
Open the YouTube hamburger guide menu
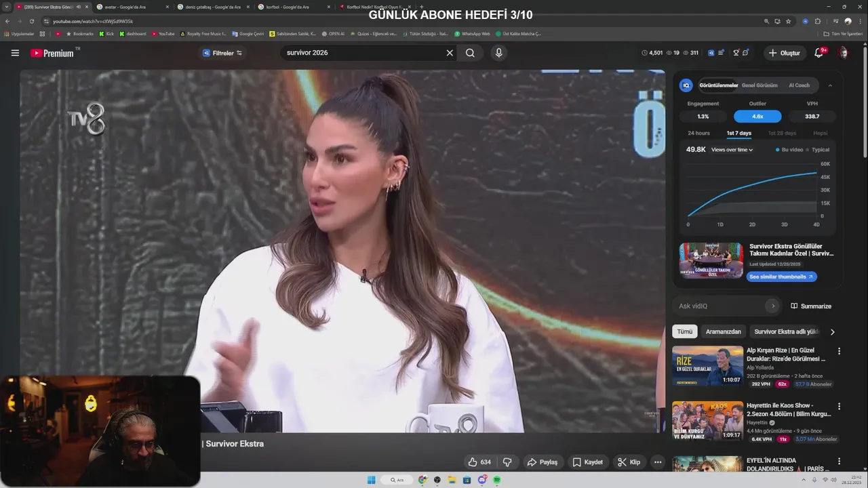(x=15, y=53)
